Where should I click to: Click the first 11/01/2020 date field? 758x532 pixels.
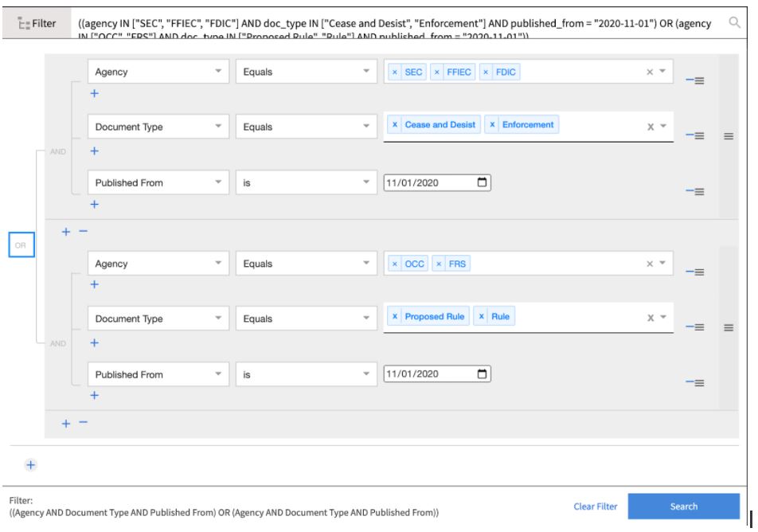(437, 183)
